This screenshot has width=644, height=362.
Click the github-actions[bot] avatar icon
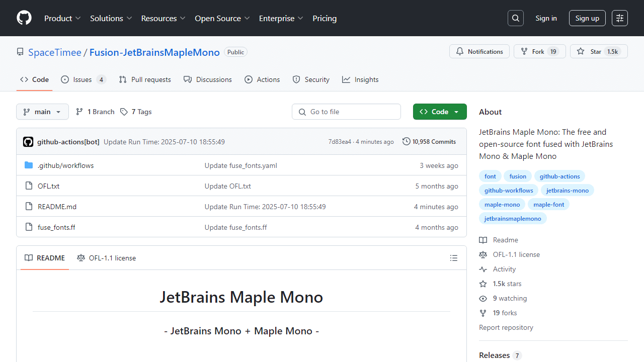tap(28, 142)
